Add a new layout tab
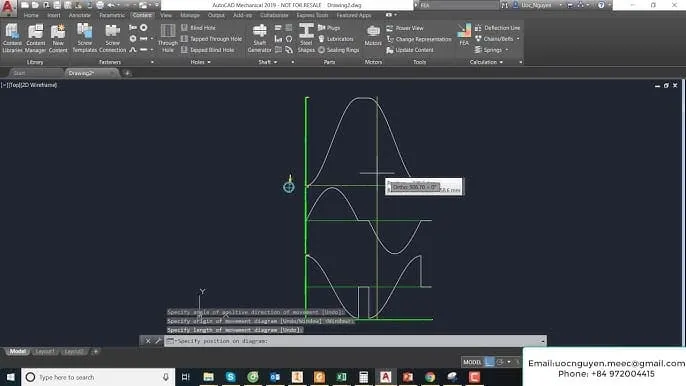Viewport: 686px width, 386px height. (96, 351)
